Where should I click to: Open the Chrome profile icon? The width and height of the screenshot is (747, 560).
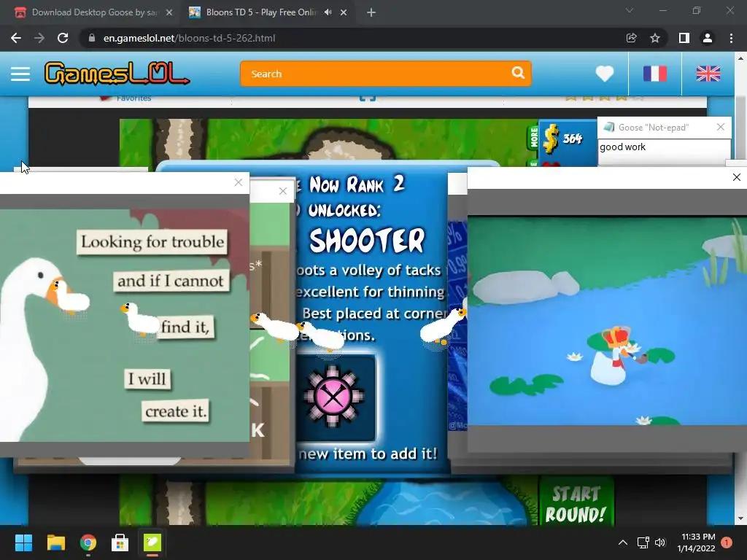[x=708, y=38]
